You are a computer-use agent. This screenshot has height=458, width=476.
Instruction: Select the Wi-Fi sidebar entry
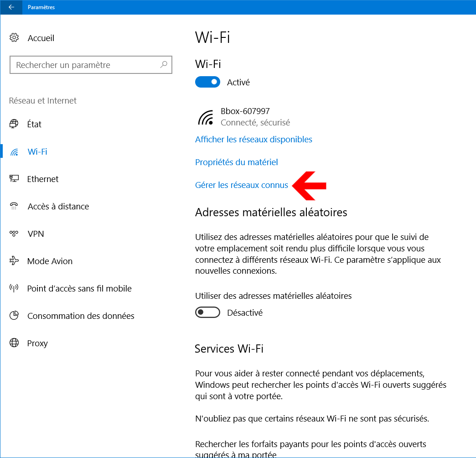tap(37, 151)
